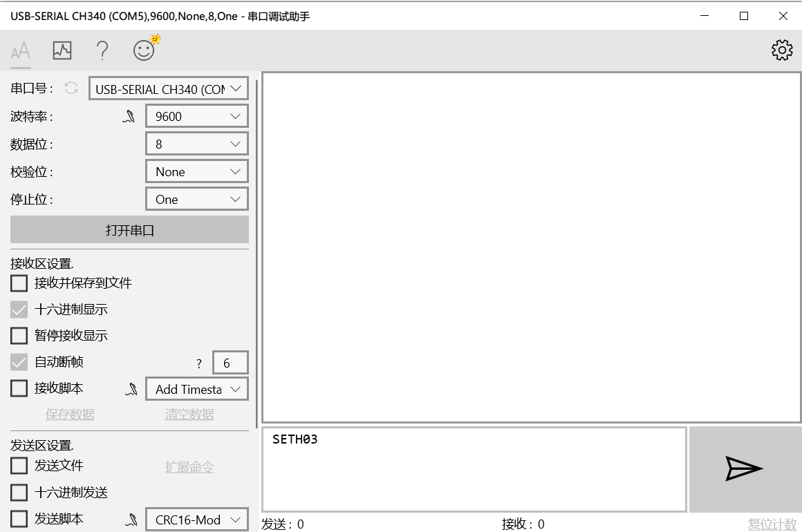Screen dimensions: 802x532
Task: Click the send text box containing SETH03
Action: tap(474, 469)
